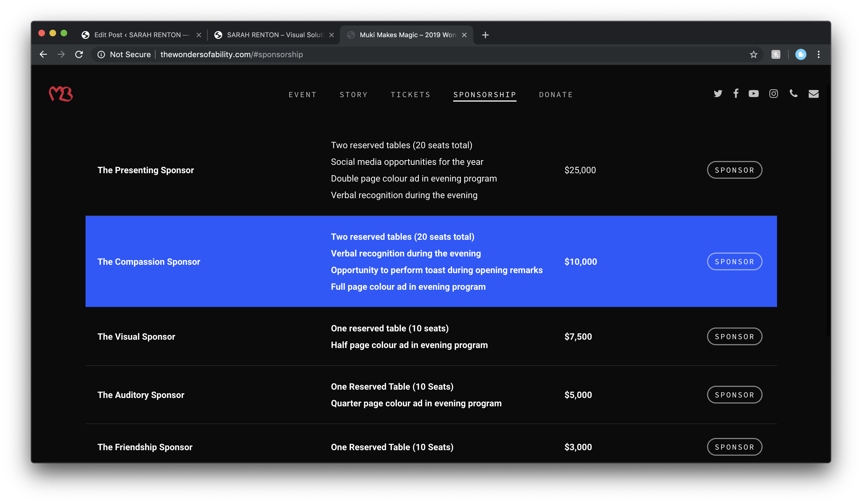
Task: Close the Edit Post tab
Action: coord(199,35)
